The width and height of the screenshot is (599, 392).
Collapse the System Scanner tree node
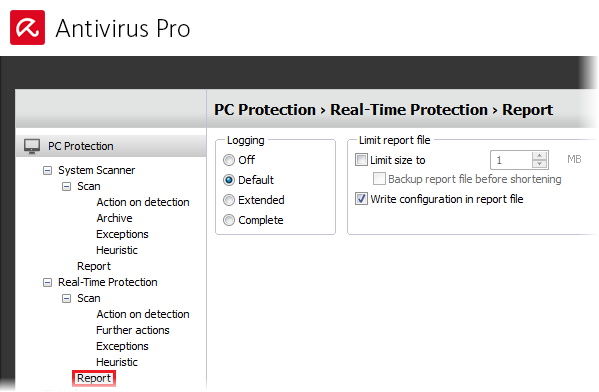coord(47,170)
